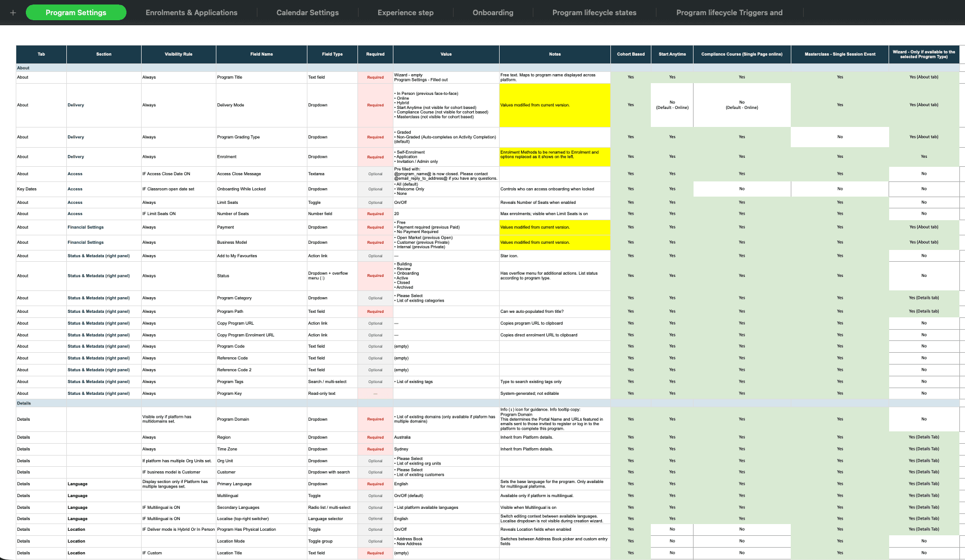This screenshot has width=965, height=560.
Task: Open the Onboarding tab
Action: [493, 12]
